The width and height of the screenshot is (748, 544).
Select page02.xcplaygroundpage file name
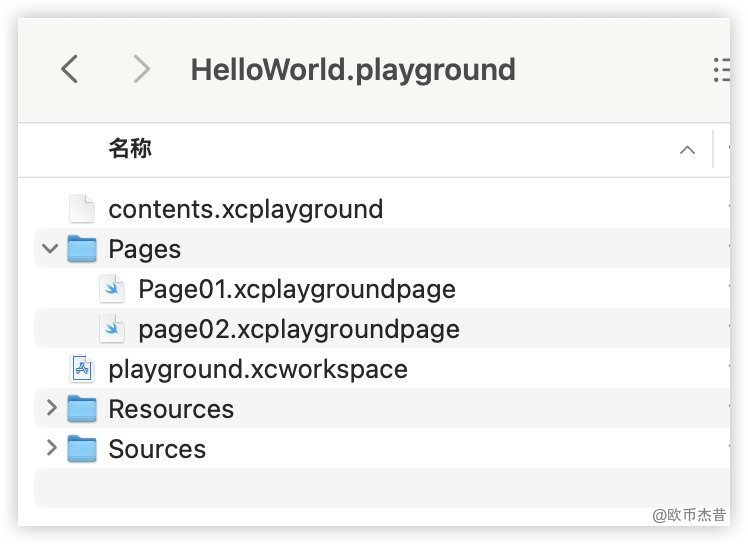(299, 329)
